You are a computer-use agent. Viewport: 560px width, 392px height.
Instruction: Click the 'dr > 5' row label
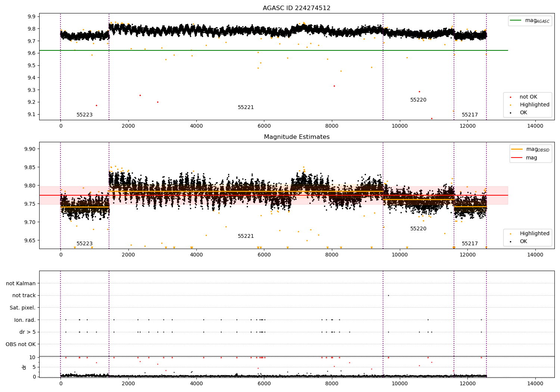tap(28, 332)
